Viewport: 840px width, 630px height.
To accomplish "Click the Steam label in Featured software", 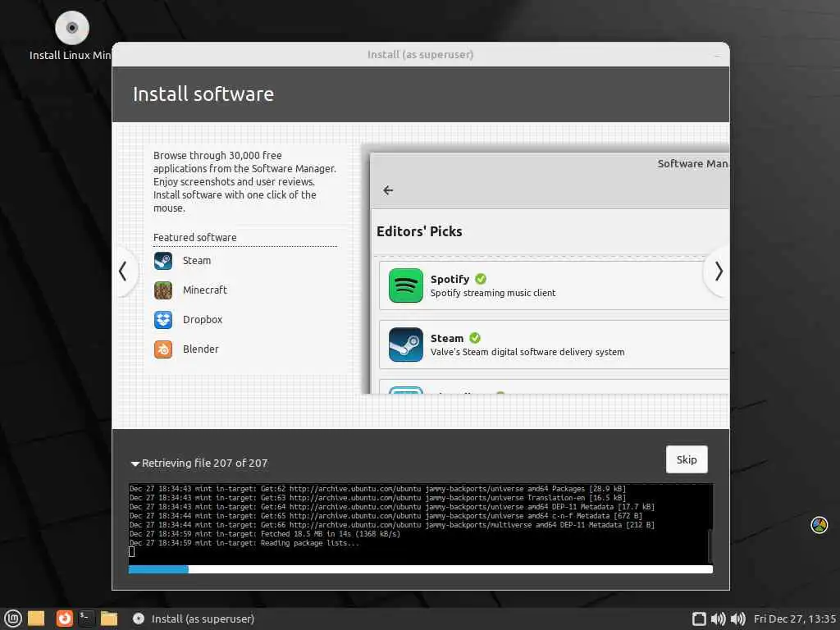I will 197,261.
